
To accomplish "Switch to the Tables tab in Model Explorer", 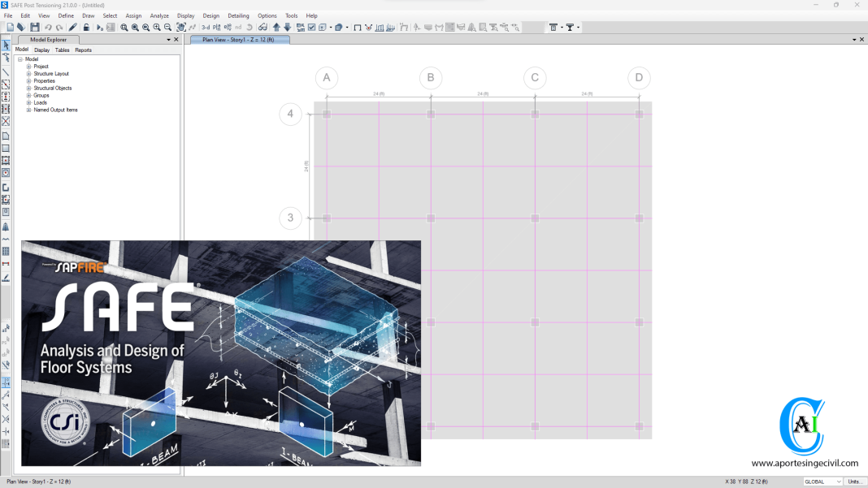I will coord(62,50).
